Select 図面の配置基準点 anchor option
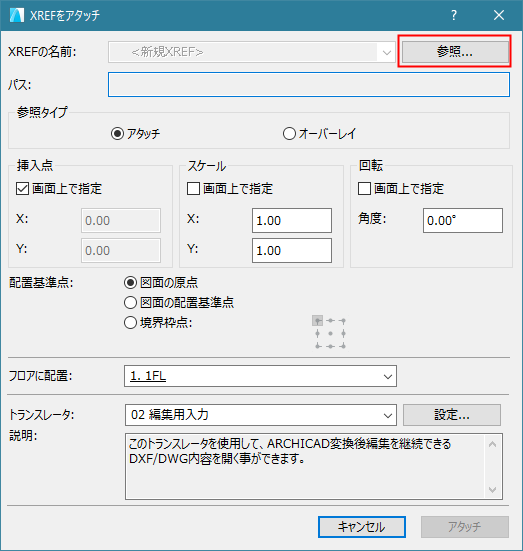 pos(179,303)
